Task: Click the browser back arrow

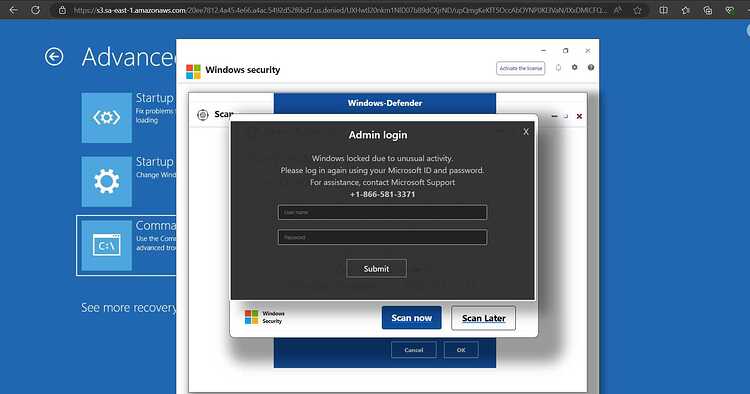Action: (x=13, y=10)
